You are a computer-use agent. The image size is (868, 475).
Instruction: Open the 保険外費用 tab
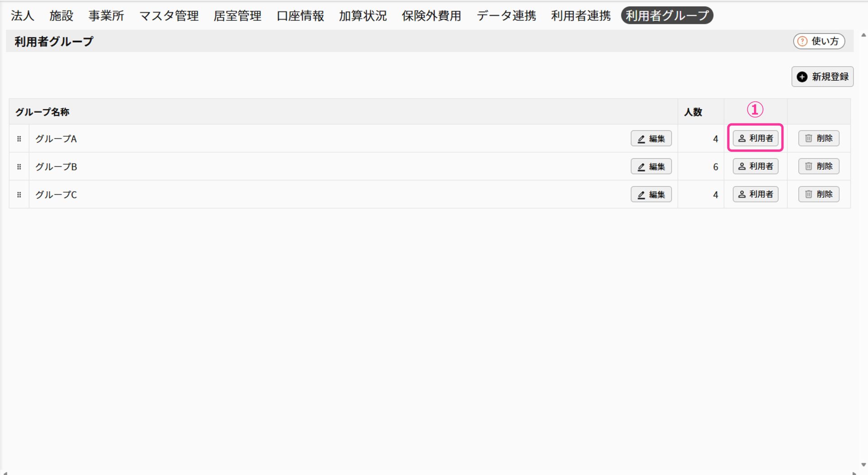(x=431, y=16)
